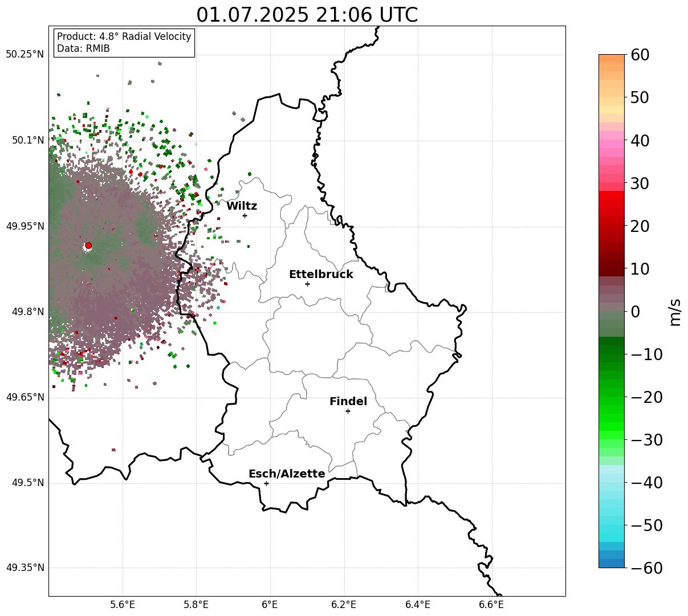688x616 pixels.
Task: Click the 49.95°N latitude label
Action: coord(25,226)
